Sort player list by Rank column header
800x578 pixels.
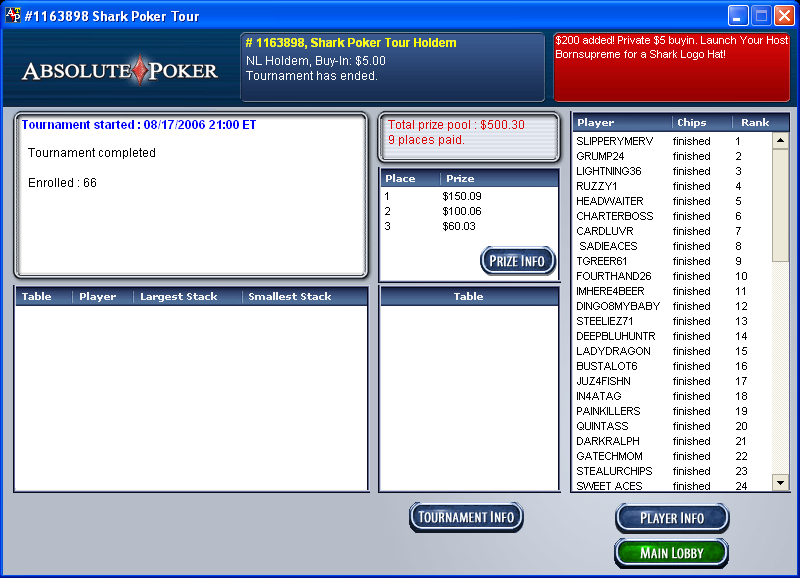[x=761, y=122]
